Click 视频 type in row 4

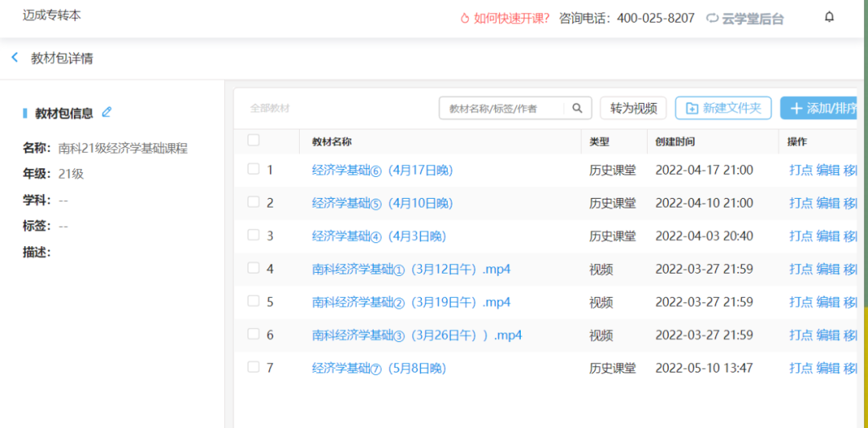coord(600,270)
